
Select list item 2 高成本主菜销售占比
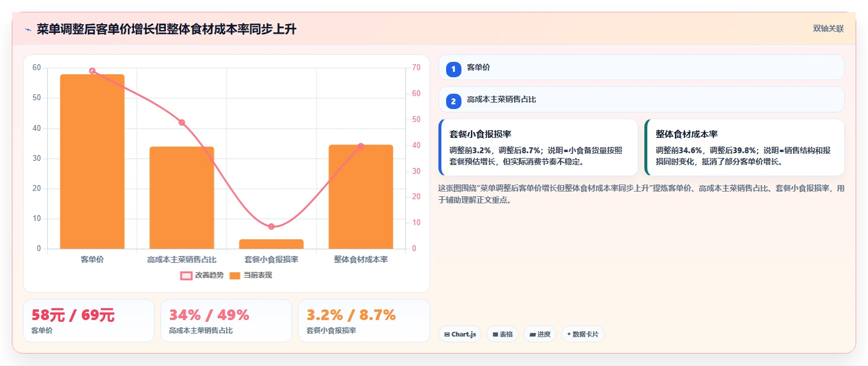[x=641, y=99]
